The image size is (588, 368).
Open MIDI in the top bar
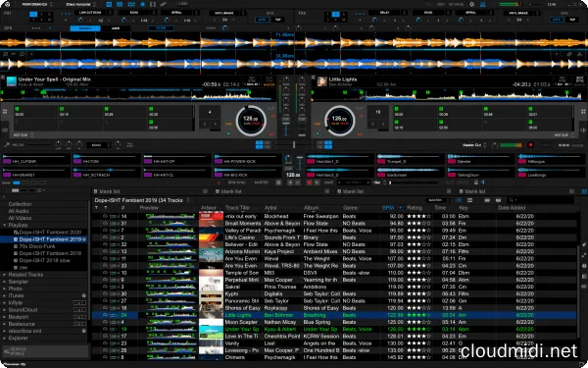click(x=441, y=5)
